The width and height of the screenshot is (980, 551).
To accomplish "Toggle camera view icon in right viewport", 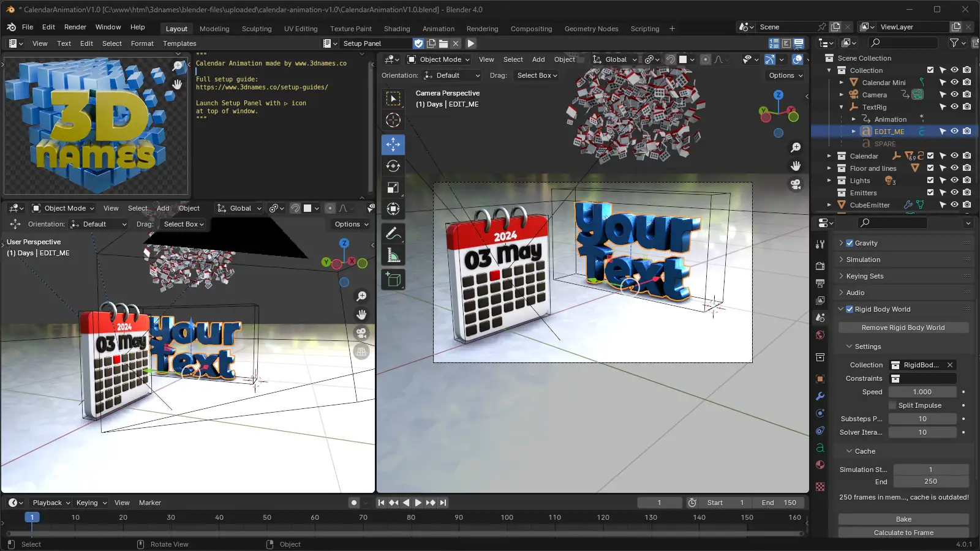I will 796,184.
